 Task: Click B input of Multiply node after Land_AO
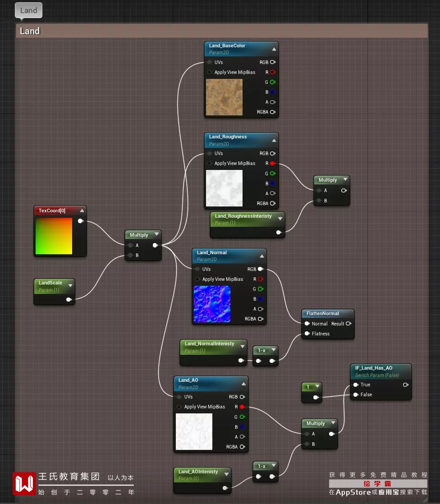(307, 444)
